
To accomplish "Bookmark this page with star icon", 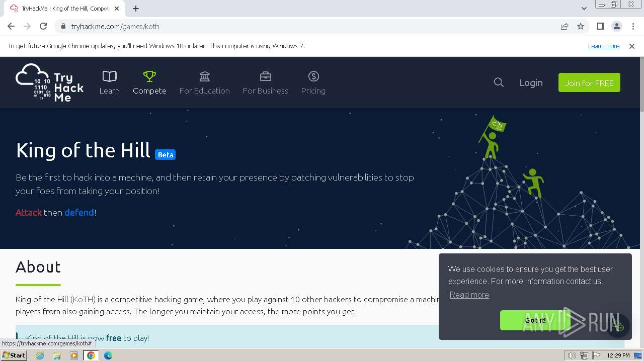I will pyautogui.click(x=581, y=26).
